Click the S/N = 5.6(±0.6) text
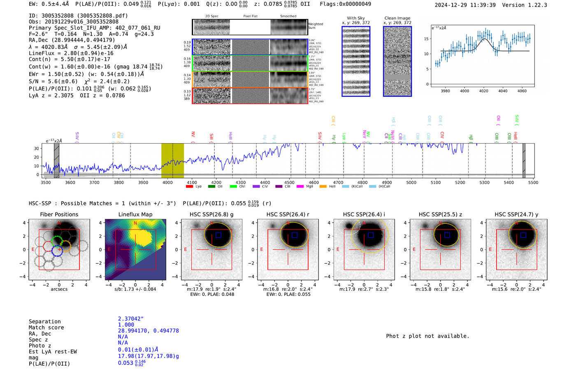 click(x=53, y=81)
